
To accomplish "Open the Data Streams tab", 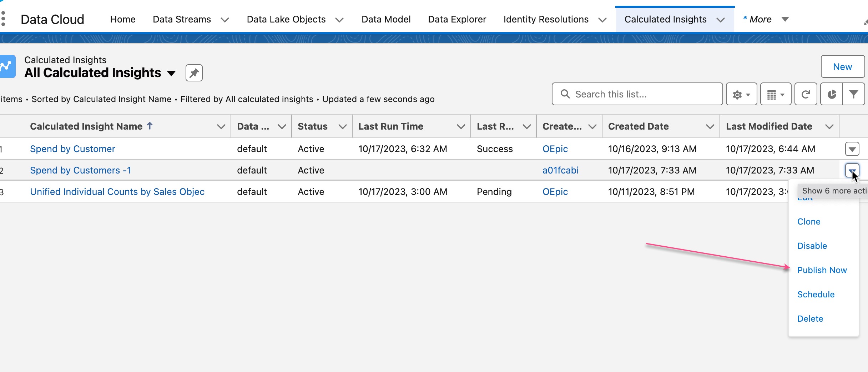I will click(x=182, y=19).
